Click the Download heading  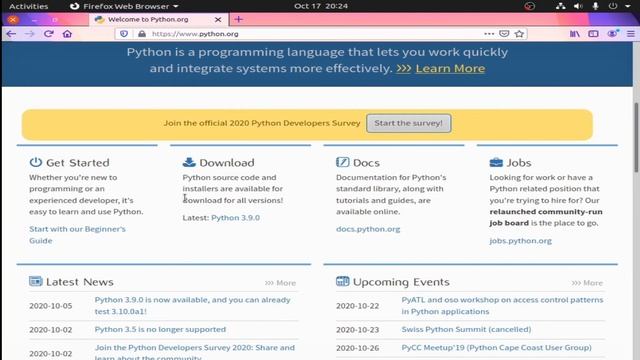click(x=227, y=162)
